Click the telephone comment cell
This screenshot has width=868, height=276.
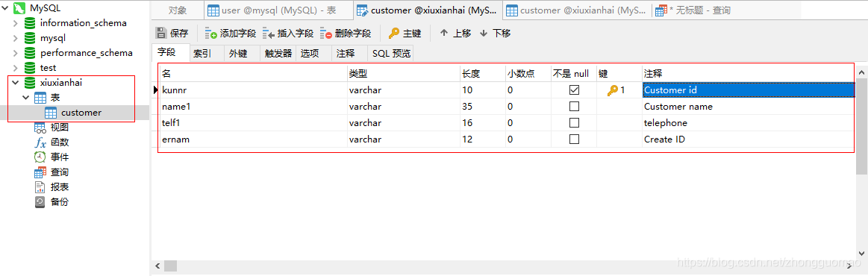pyautogui.click(x=749, y=123)
